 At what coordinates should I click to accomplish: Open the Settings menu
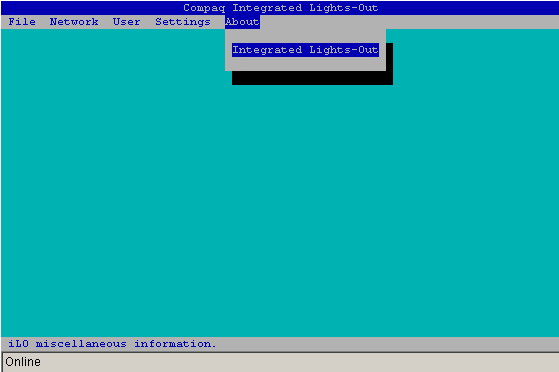pos(183,22)
